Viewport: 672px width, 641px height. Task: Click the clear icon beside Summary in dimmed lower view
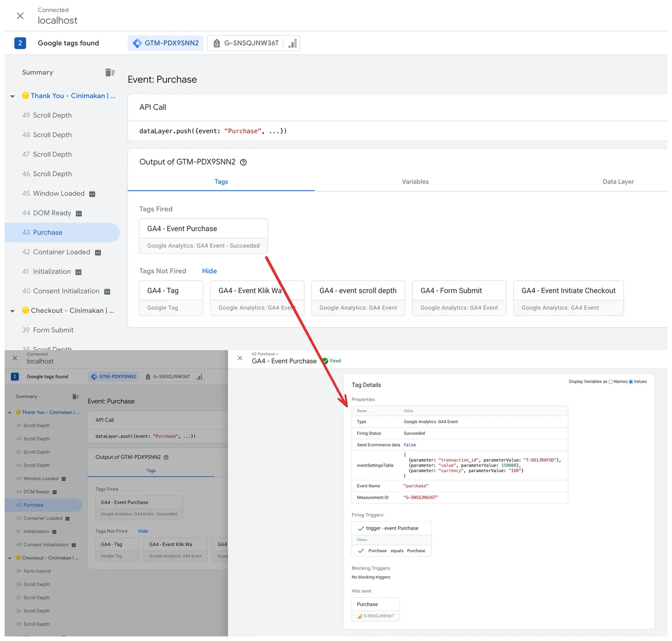click(75, 397)
